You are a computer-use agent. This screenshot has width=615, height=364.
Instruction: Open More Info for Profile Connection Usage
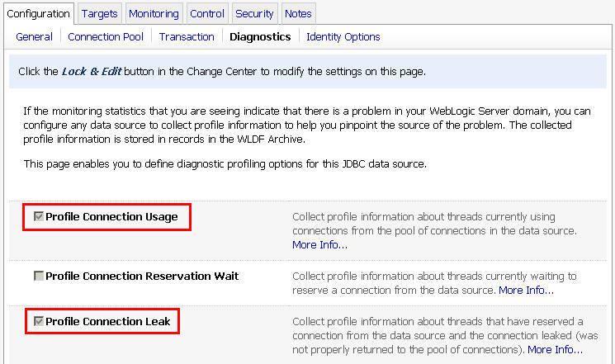tap(319, 245)
